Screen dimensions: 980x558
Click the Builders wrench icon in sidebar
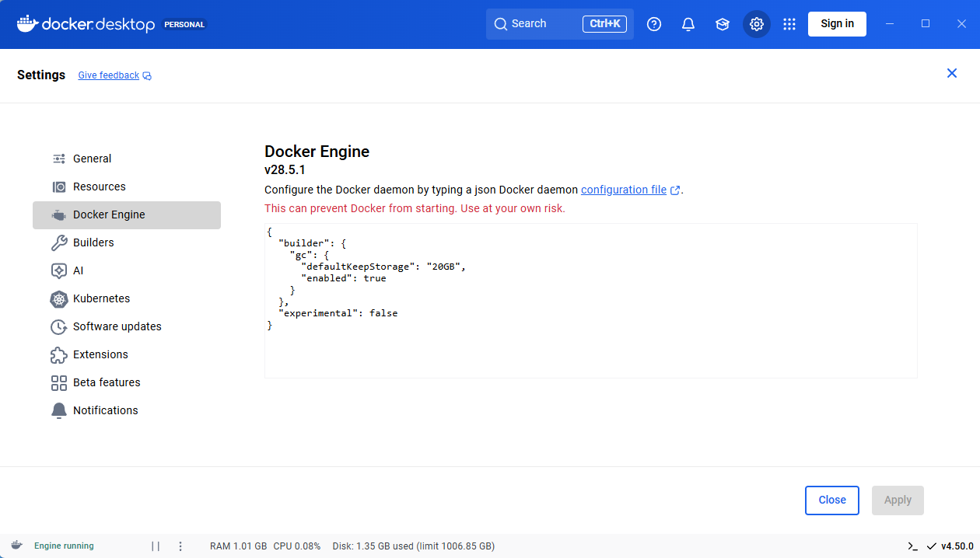coord(59,242)
